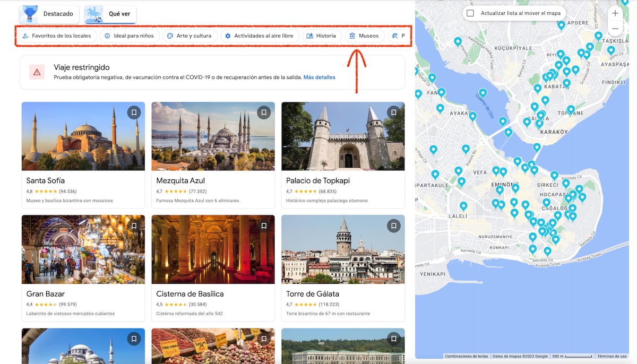The height and width of the screenshot is (364, 637).
Task: Click the Santa Sofía title
Action: (46, 181)
